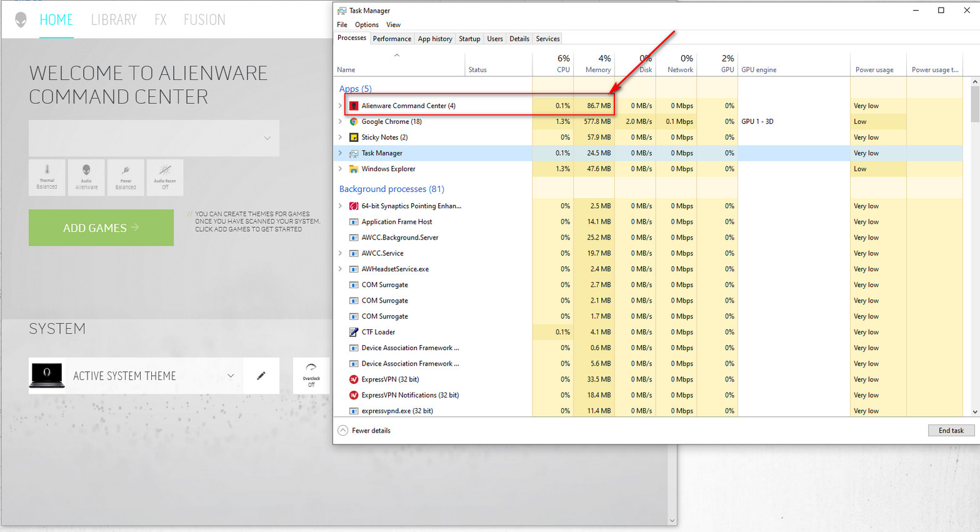Click the Background processes (81) heading
The height and width of the screenshot is (532, 980).
(x=392, y=189)
